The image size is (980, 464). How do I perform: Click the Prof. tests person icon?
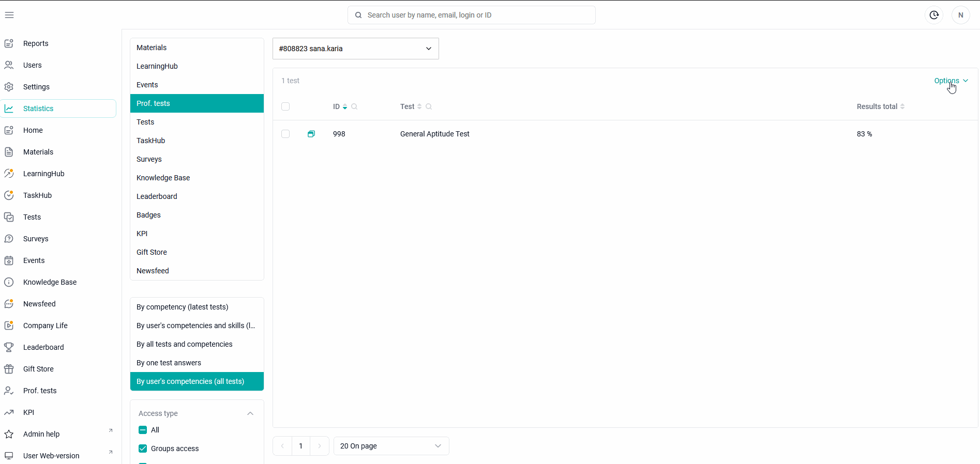tap(9, 391)
